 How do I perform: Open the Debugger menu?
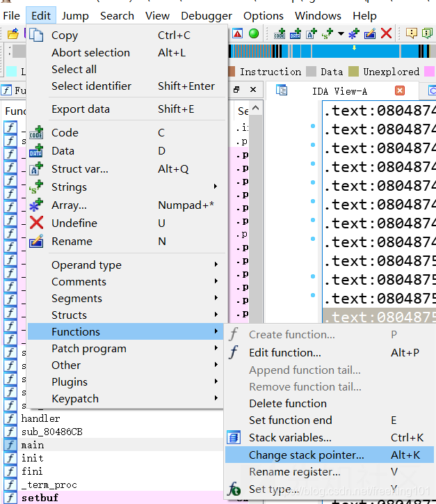[207, 15]
